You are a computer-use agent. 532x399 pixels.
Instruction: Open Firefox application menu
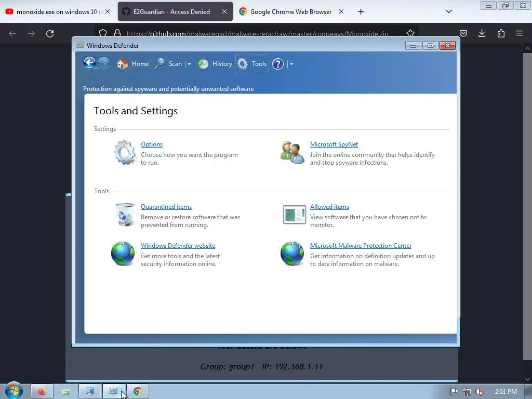point(520,33)
